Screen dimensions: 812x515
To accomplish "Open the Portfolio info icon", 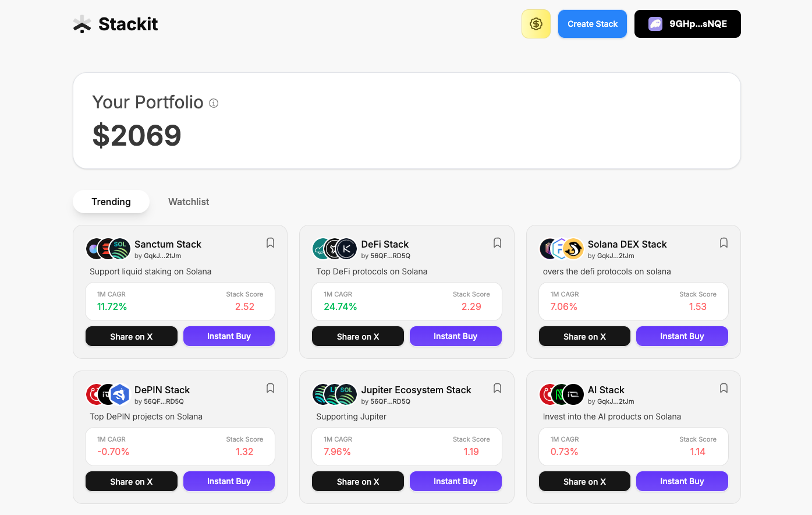I will tap(214, 103).
